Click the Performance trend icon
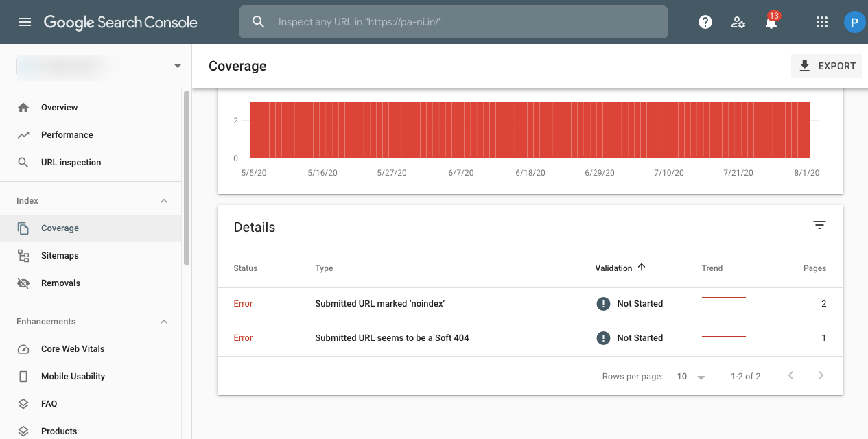 pos(23,135)
